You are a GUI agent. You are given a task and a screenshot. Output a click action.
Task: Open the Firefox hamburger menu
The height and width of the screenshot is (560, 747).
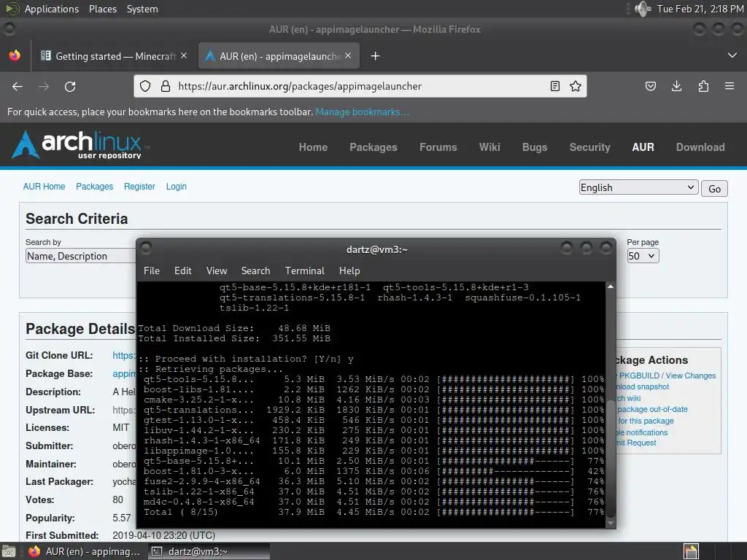[729, 86]
